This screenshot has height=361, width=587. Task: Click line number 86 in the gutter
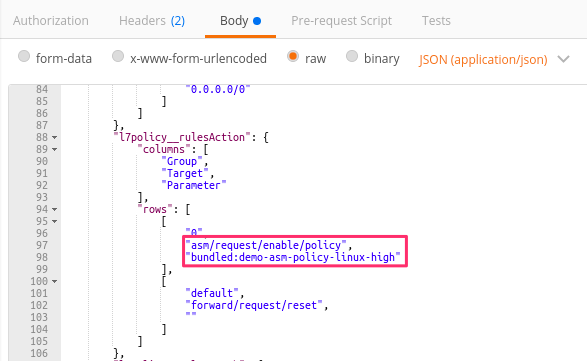(x=42, y=113)
